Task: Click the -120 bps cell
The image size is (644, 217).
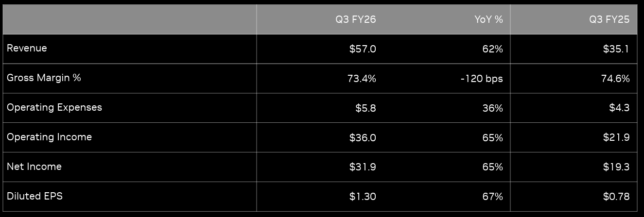Action: point(482,79)
